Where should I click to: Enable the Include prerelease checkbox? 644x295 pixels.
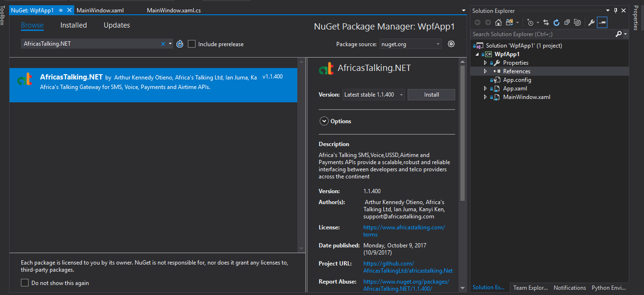pos(192,44)
